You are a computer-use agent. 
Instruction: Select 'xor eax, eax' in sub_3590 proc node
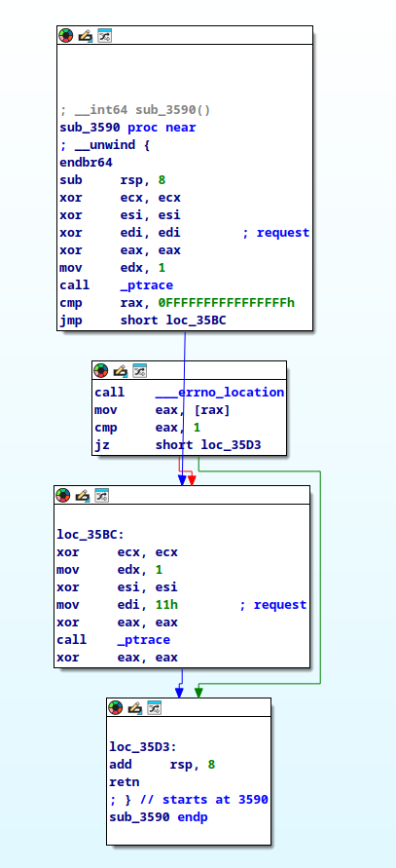[x=120, y=250]
